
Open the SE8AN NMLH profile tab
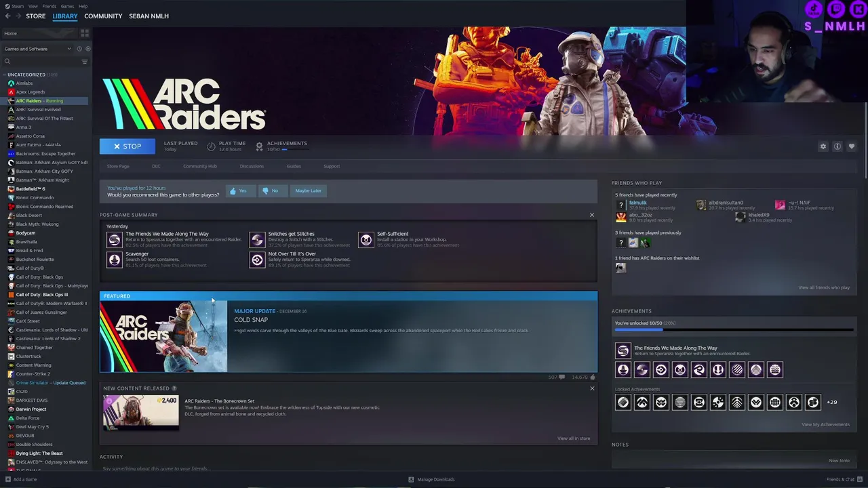tap(149, 16)
